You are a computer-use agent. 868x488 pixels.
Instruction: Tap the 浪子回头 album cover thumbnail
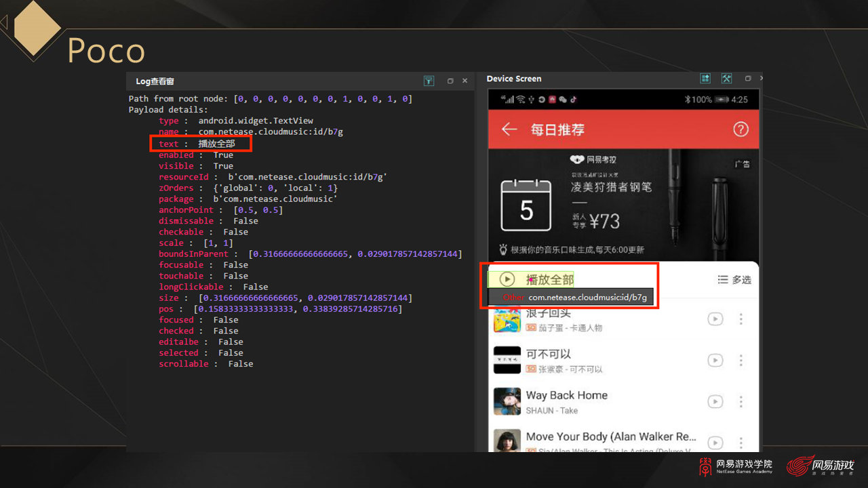pyautogui.click(x=507, y=319)
